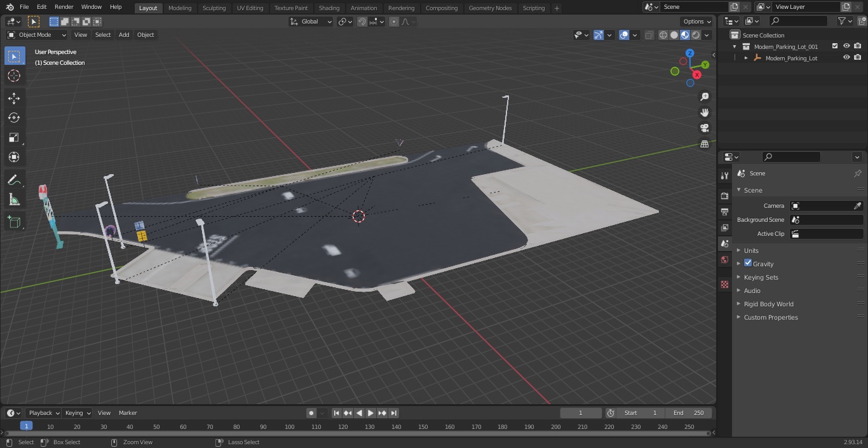Toggle viewport overlays
Viewport: 868px width, 448px height.
624,35
